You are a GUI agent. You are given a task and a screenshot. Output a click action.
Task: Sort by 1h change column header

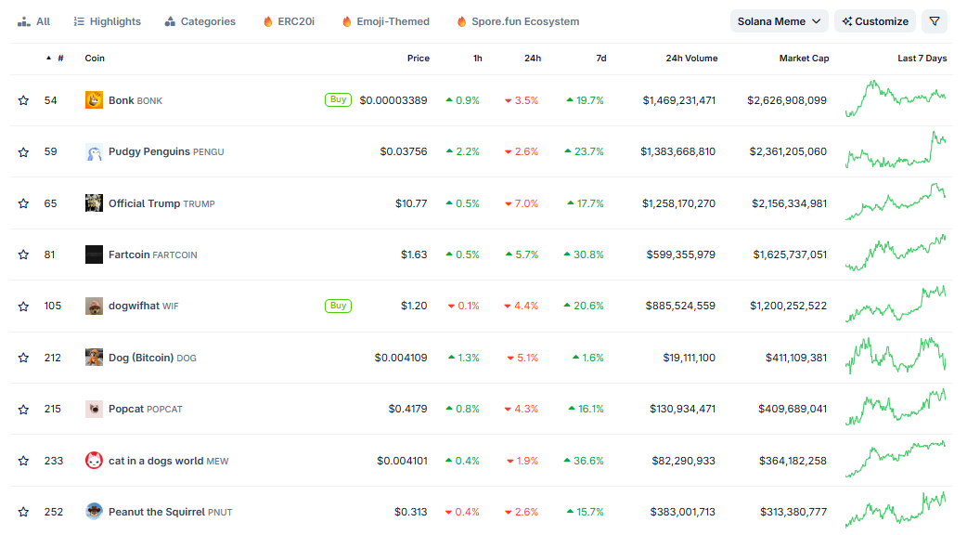pos(478,59)
